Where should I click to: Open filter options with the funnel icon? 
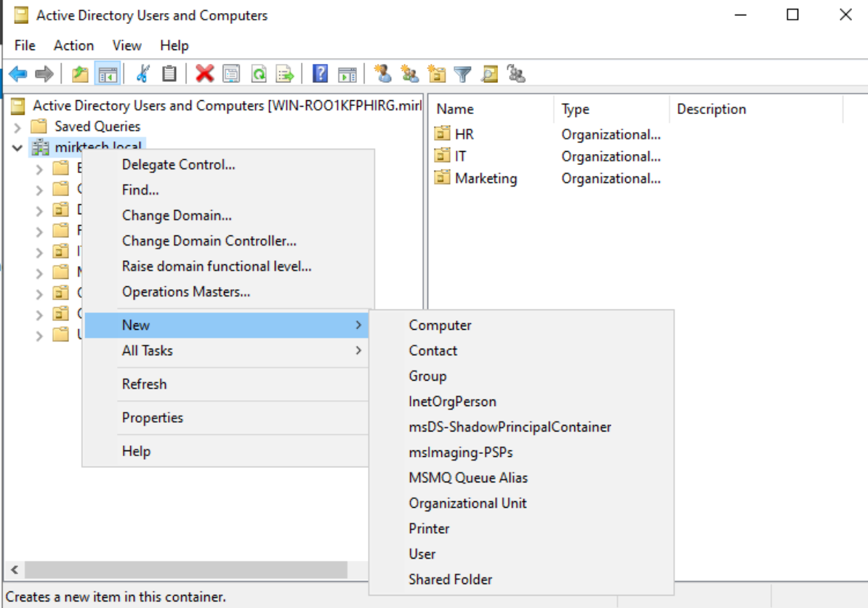pyautogui.click(x=462, y=73)
